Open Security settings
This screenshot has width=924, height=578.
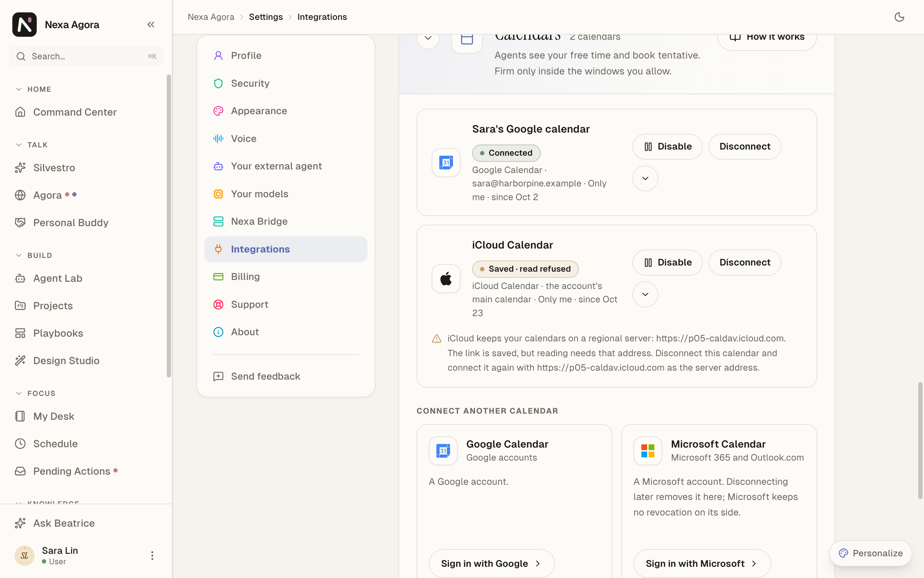pyautogui.click(x=286, y=83)
